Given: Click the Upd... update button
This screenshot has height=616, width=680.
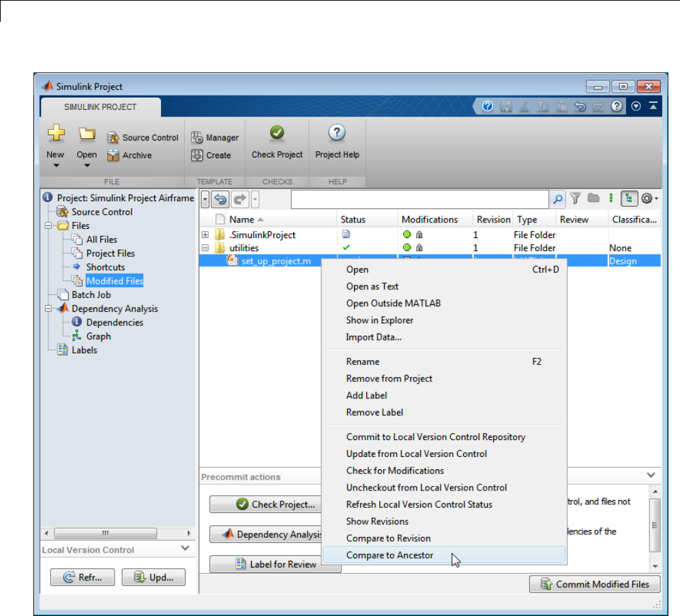Looking at the screenshot, I should point(153,577).
